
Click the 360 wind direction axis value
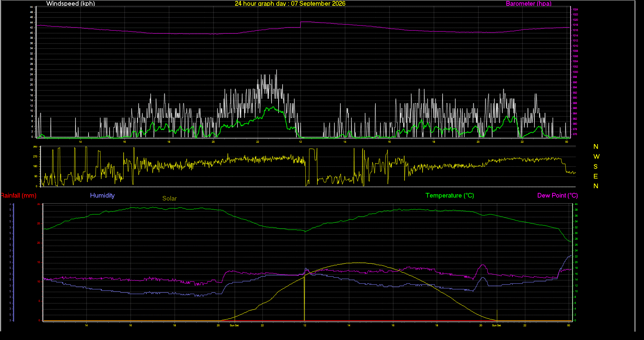[35, 147]
